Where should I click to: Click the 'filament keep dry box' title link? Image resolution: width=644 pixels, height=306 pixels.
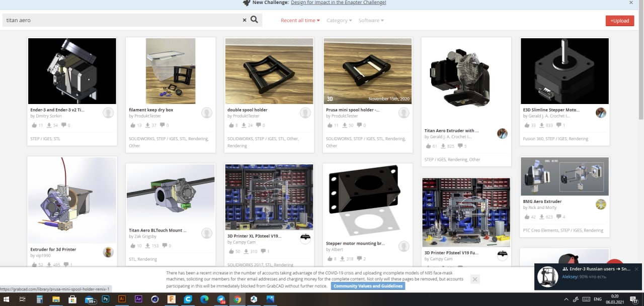[x=151, y=110]
